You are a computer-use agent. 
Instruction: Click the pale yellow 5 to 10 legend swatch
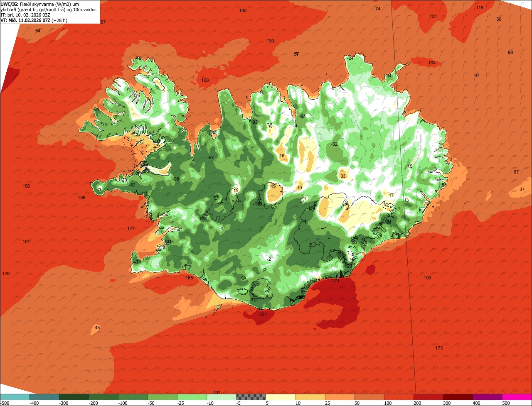pyautogui.click(x=281, y=397)
